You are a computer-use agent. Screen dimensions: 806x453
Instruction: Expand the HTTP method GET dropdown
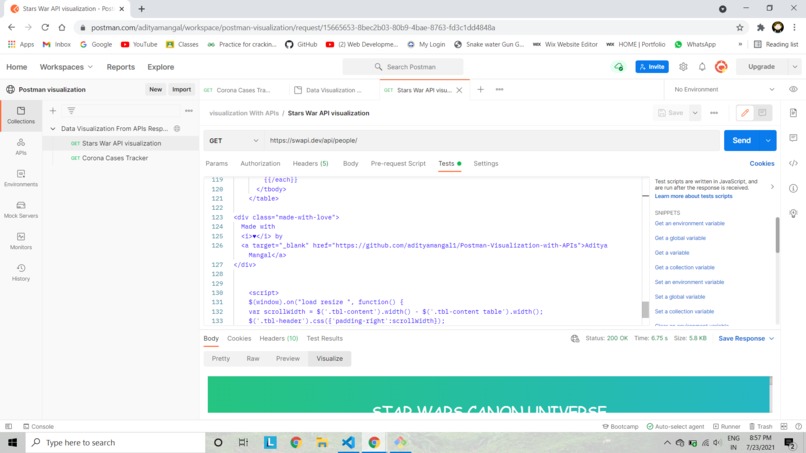233,140
